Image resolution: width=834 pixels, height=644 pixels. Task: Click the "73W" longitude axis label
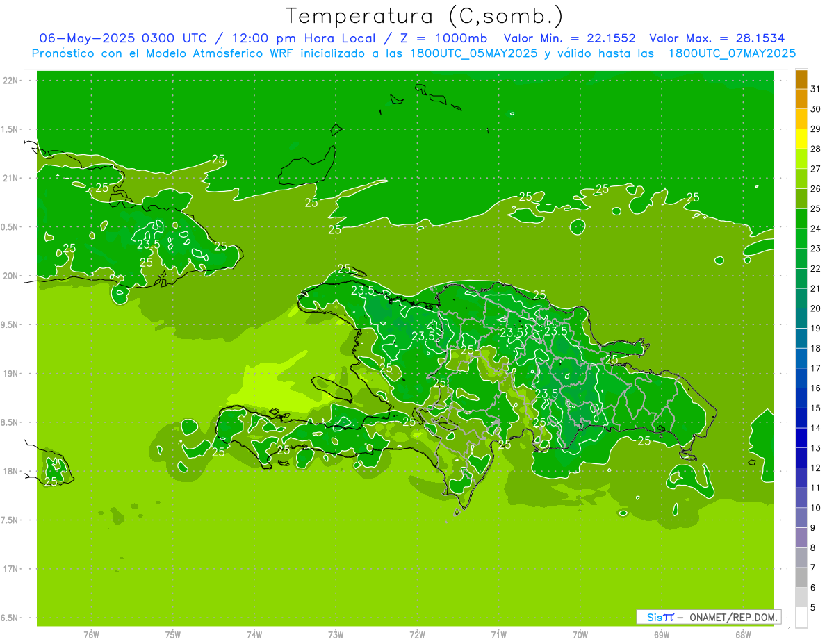[x=336, y=635]
